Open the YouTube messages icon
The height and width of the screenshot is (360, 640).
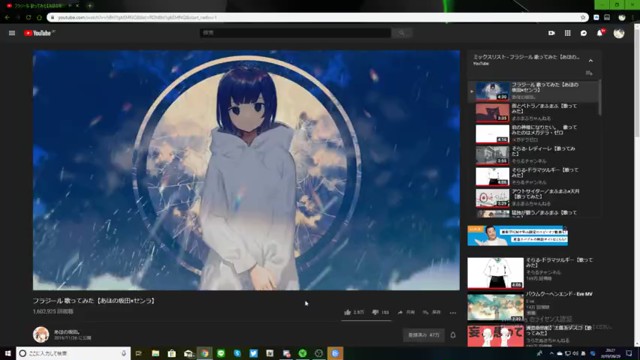click(584, 33)
